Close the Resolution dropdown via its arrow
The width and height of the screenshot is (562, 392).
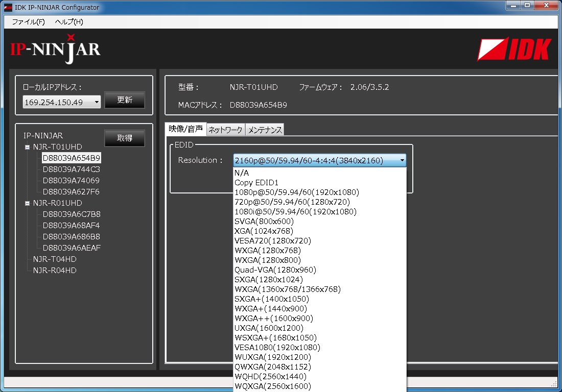click(402, 161)
